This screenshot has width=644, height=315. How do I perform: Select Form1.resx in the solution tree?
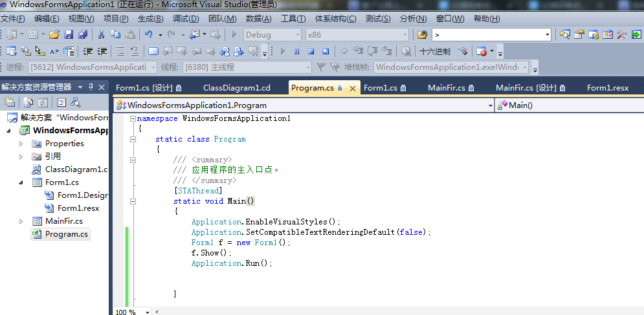tap(71, 208)
